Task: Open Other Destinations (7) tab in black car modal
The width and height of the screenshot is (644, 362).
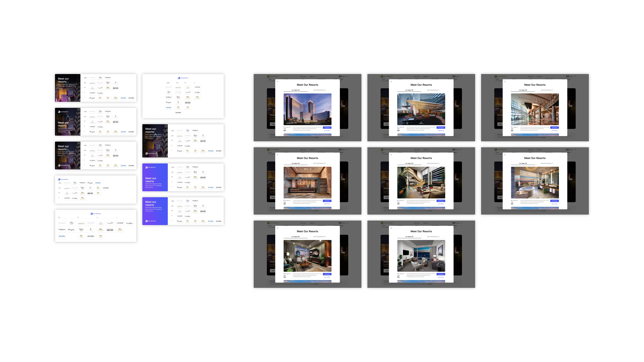Action: click(x=433, y=90)
